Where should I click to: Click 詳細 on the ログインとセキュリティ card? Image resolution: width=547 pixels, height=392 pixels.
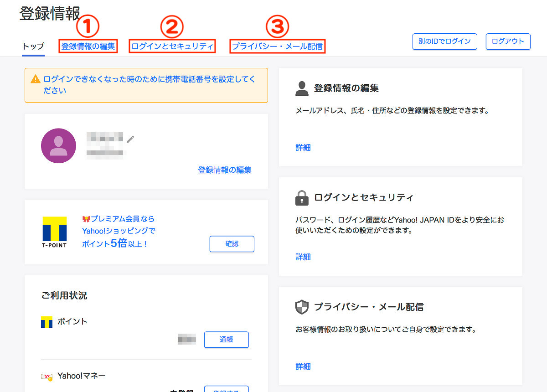(x=303, y=257)
